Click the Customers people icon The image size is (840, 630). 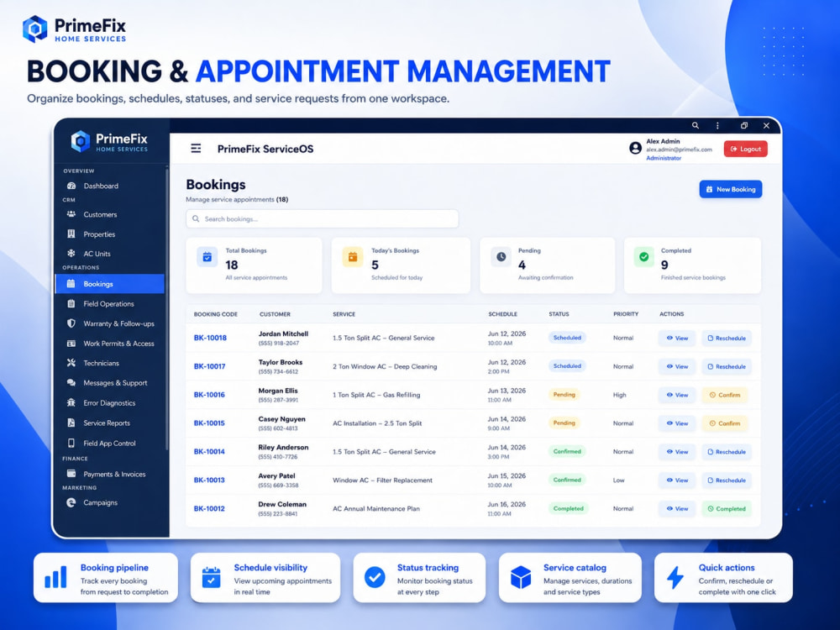click(x=71, y=214)
